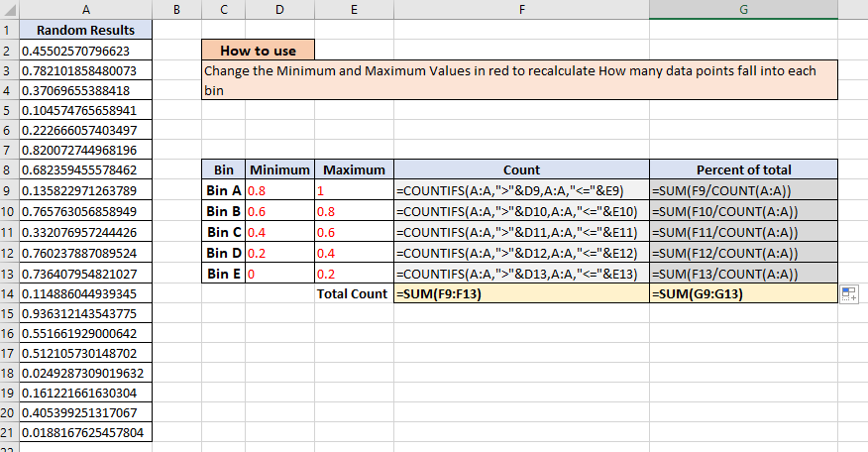Click cell with 0.0188167625457804
This screenshot has width=868, height=452.
point(86,432)
